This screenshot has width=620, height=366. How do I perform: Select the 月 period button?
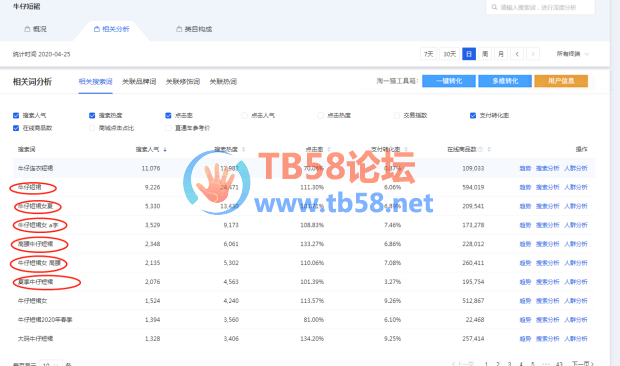point(501,54)
